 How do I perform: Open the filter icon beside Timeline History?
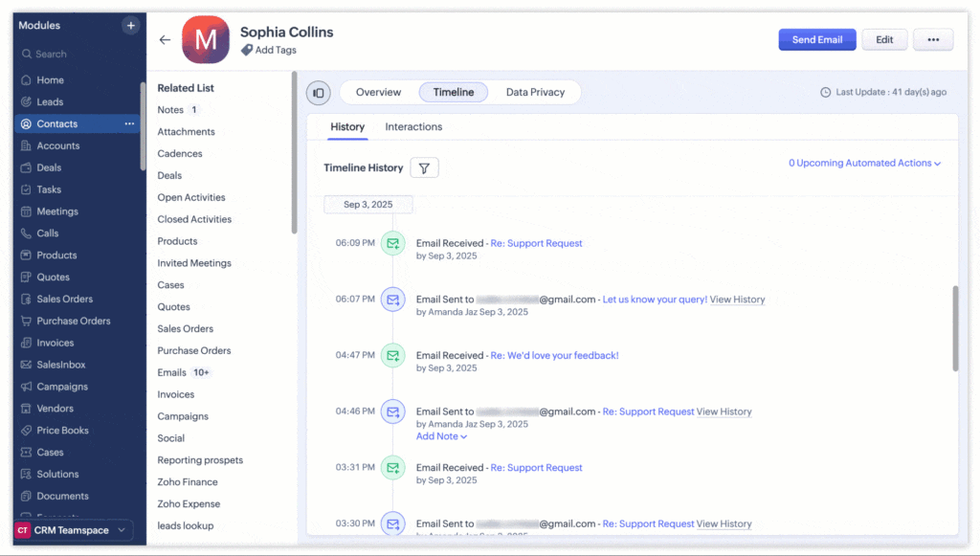(x=424, y=167)
